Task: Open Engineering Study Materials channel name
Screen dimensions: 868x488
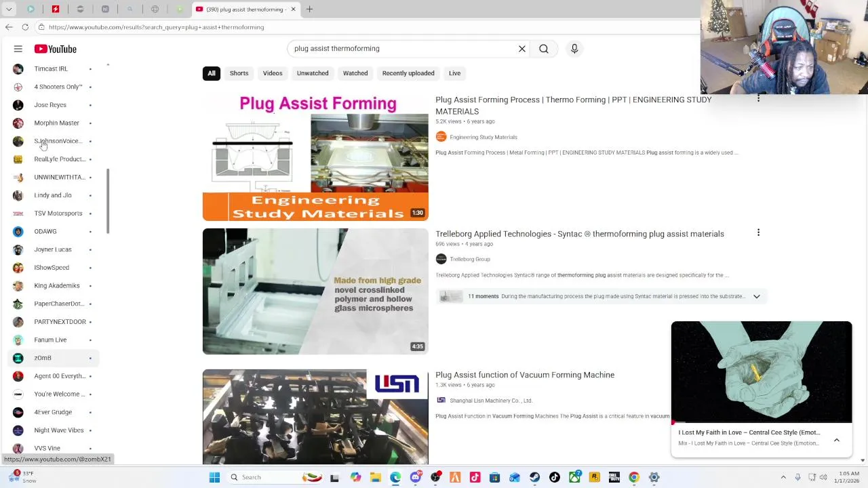Action: [484, 137]
